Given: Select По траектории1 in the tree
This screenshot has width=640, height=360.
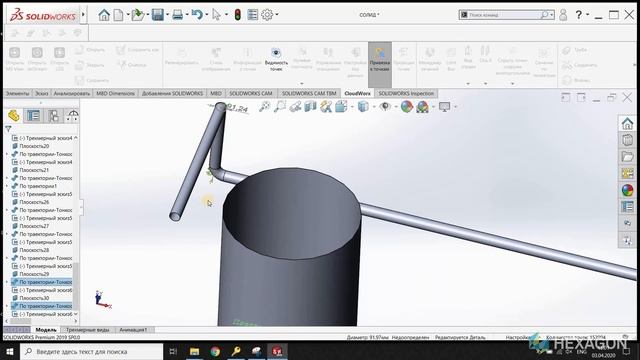Looking at the screenshot, I should point(38,186).
